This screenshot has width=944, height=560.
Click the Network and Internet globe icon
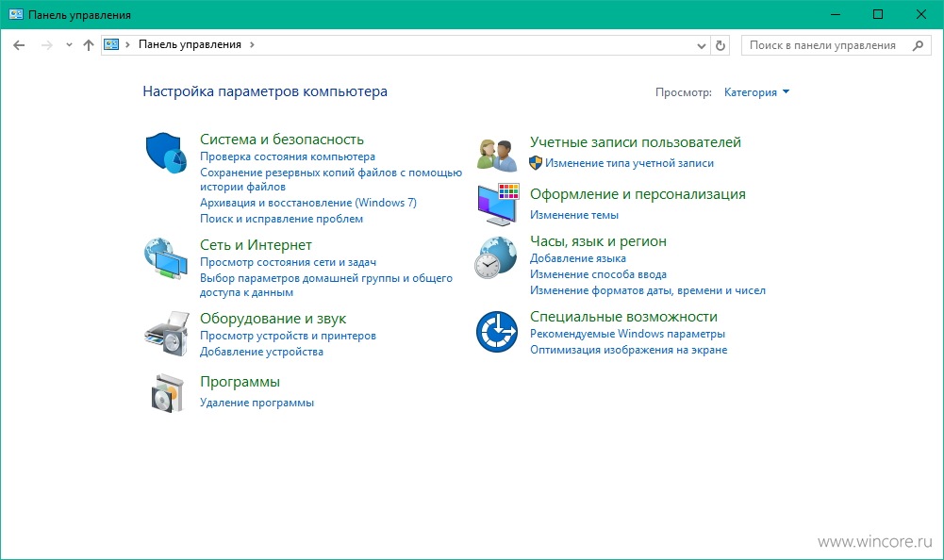click(166, 259)
